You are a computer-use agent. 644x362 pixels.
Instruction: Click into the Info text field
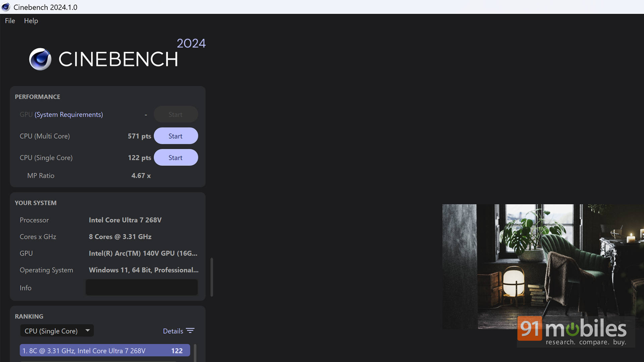click(142, 288)
